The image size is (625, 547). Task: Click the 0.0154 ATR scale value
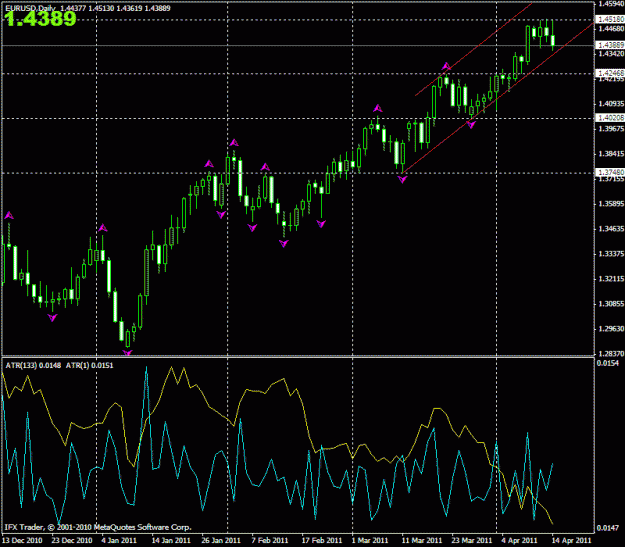[608, 363]
